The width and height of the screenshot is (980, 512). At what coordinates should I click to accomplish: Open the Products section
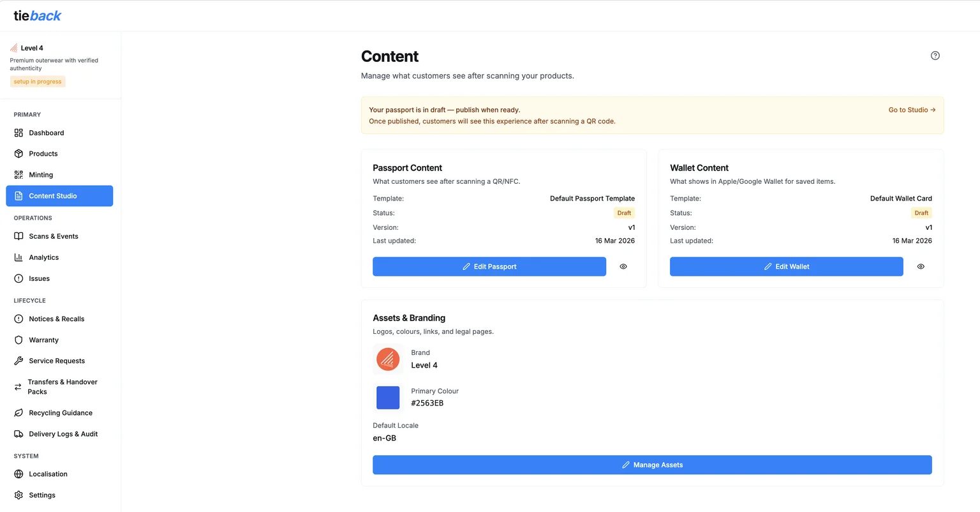[x=43, y=153]
